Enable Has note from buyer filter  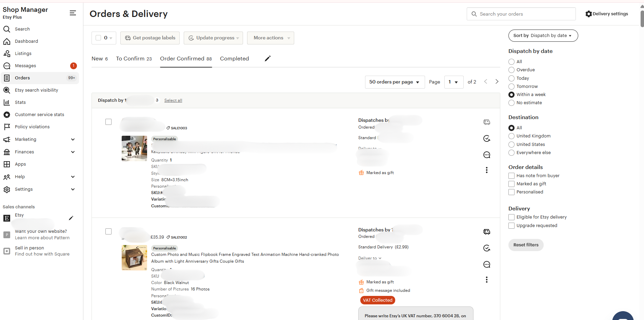click(511, 176)
